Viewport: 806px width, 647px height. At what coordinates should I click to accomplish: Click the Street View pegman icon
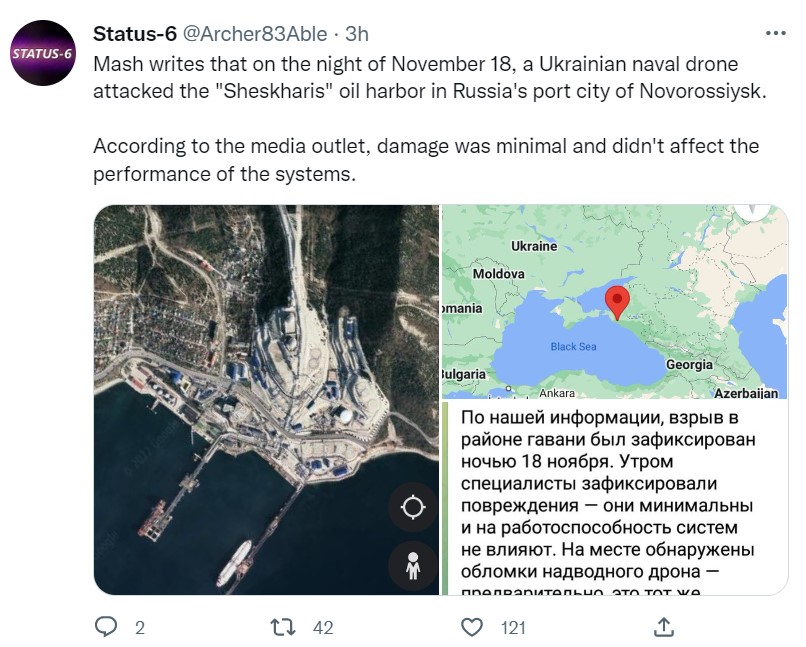tap(413, 565)
